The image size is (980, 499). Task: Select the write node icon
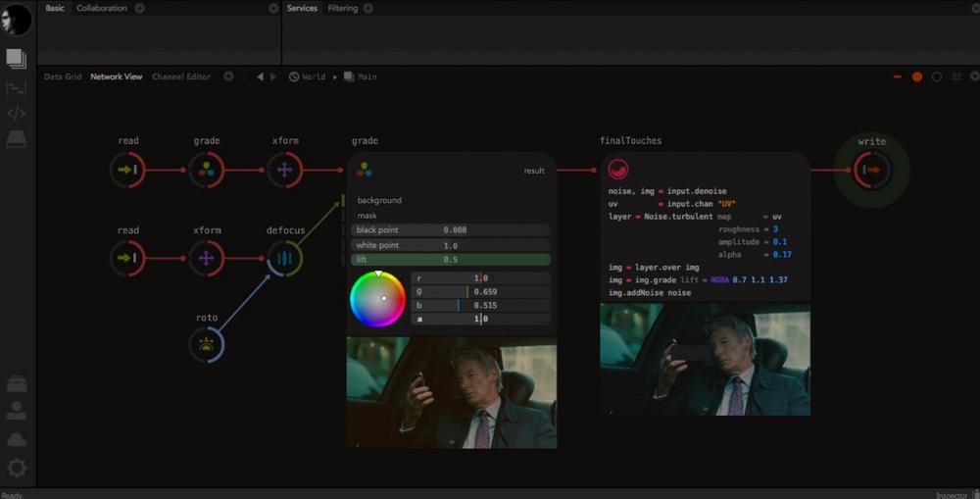click(872, 170)
